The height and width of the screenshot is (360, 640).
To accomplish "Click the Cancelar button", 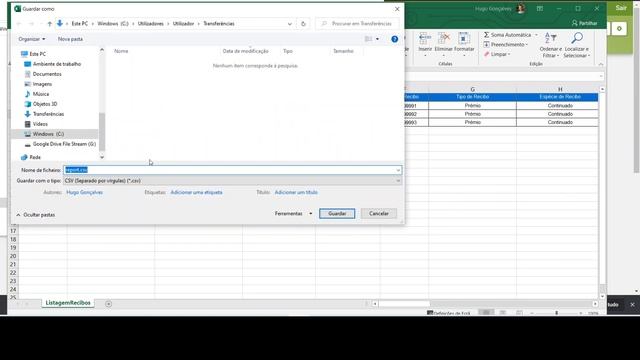I will pos(379,213).
